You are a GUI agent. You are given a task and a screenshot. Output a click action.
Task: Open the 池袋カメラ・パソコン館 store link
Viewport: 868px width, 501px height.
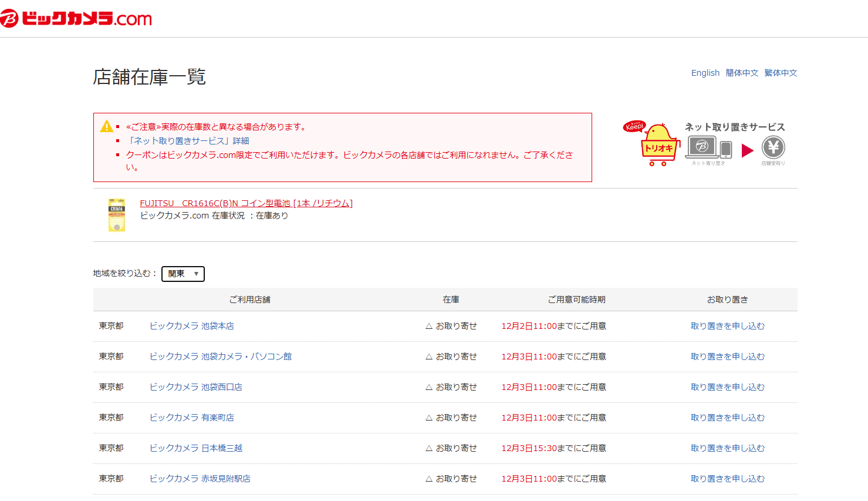click(x=220, y=357)
